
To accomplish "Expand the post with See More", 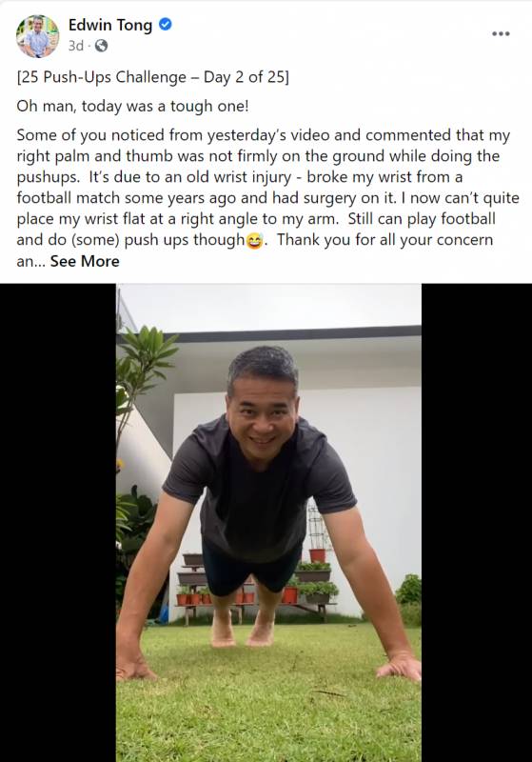I will coord(85,261).
